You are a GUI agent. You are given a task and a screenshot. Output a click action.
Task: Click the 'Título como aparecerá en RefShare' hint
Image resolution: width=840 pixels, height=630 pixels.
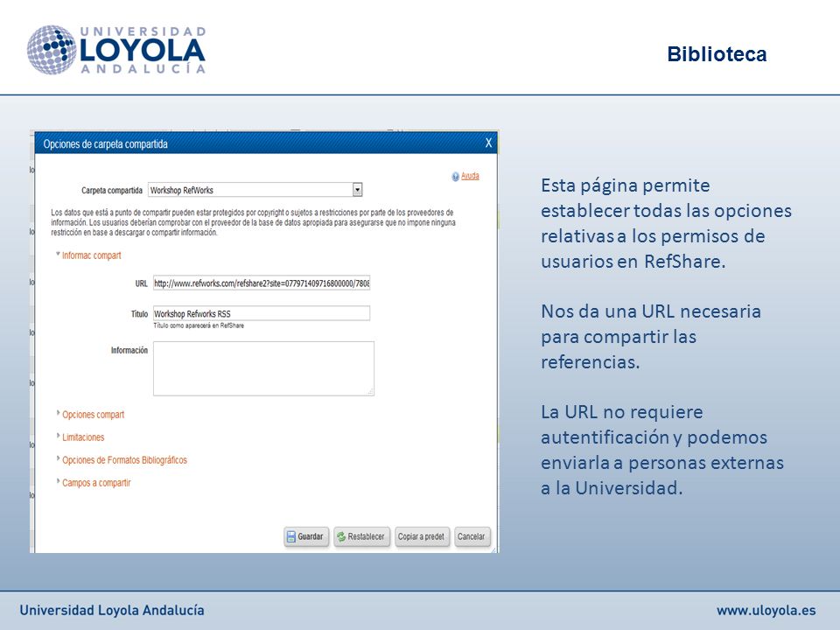tap(199, 325)
